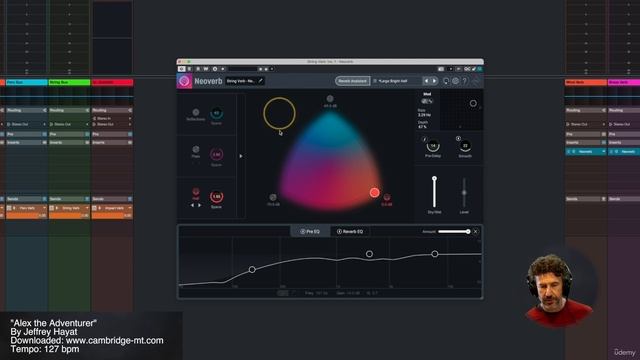Screen dimensions: 640x360
Task: Load the next Neoverb preset with right arrow
Action: pos(434,81)
